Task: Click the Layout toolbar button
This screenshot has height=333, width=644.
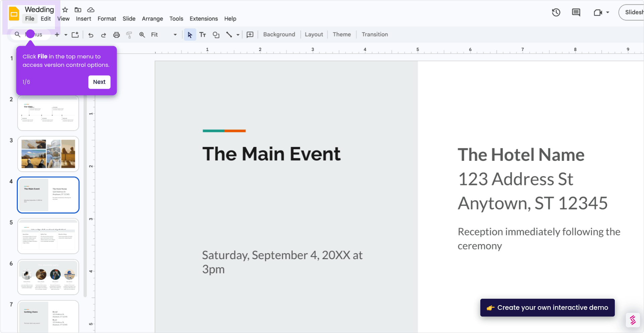Action: coord(314,35)
